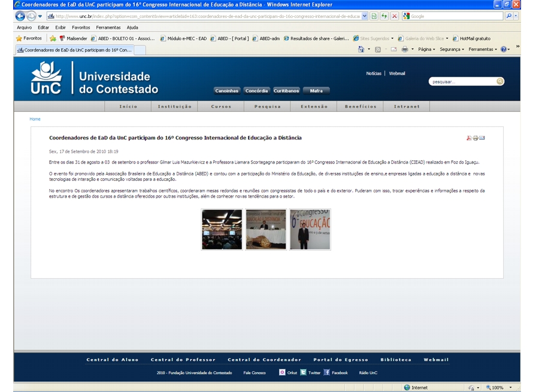Open the Ajuda menu
Screen dimensions: 539x392
pos(132,28)
